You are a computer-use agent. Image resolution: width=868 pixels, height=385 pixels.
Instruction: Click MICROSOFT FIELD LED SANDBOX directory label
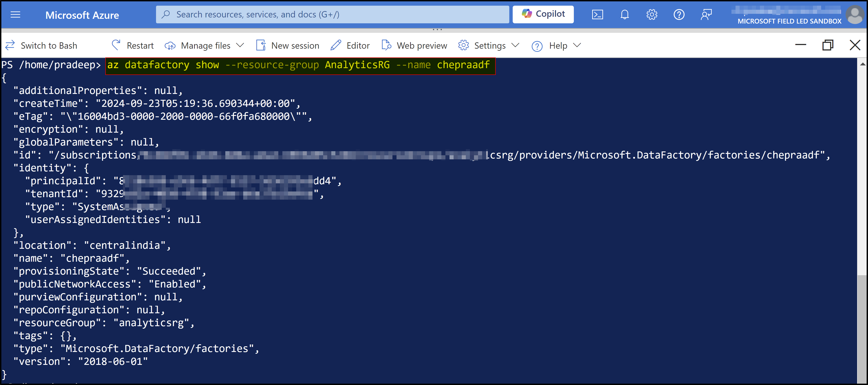pyautogui.click(x=789, y=21)
